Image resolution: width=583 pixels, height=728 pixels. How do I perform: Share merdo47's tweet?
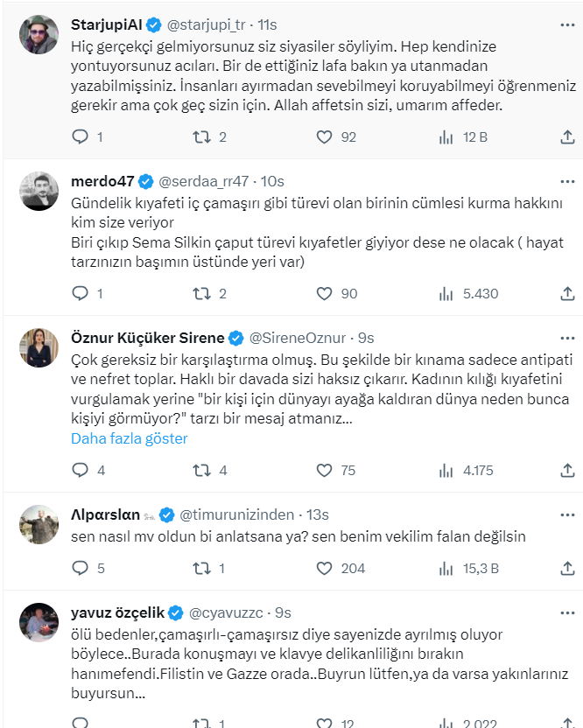pyautogui.click(x=566, y=293)
